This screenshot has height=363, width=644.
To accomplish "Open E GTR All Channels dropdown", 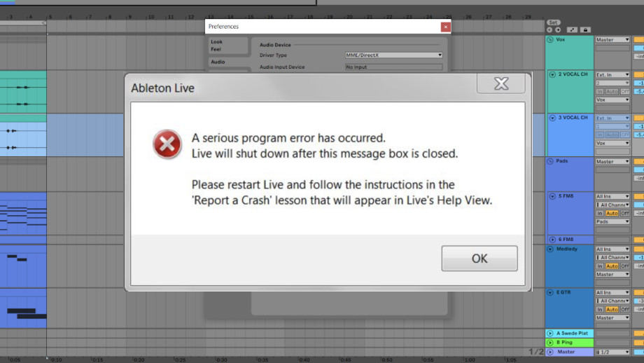I will tap(612, 301).
